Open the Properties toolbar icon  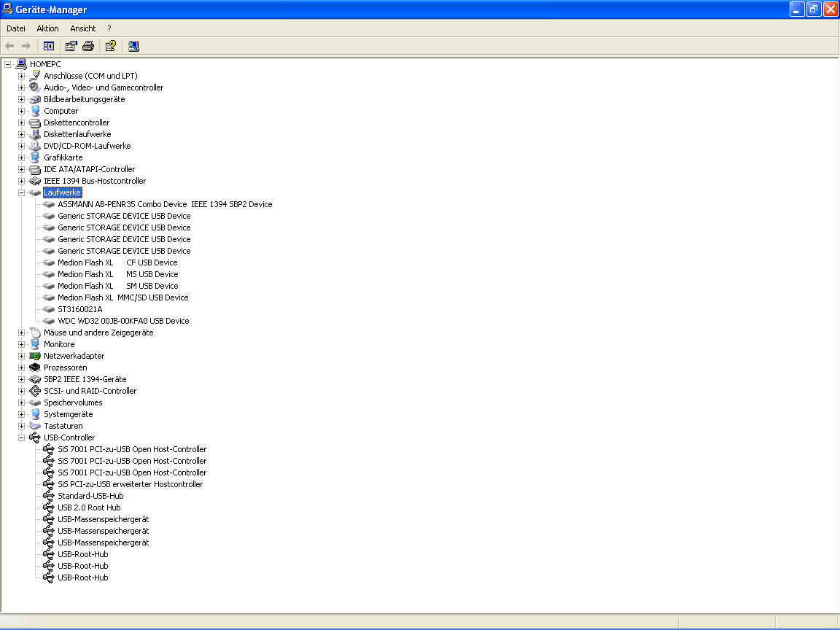tap(71, 46)
